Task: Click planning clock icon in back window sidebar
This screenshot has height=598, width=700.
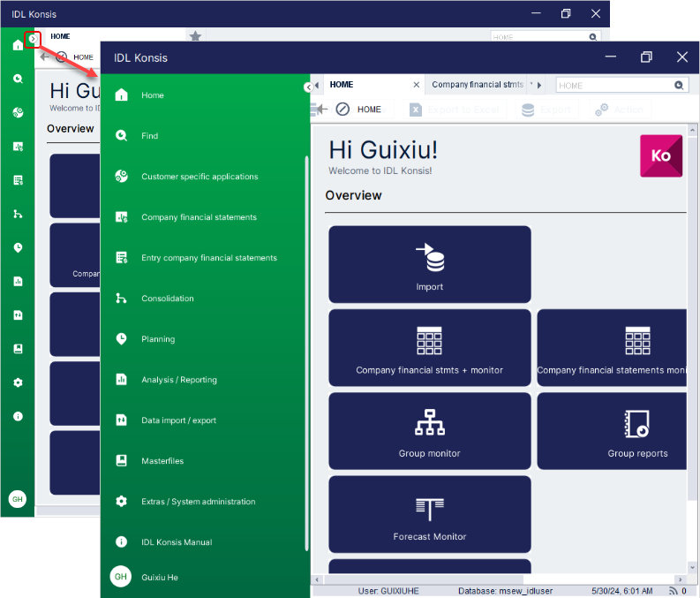Action: (18, 248)
